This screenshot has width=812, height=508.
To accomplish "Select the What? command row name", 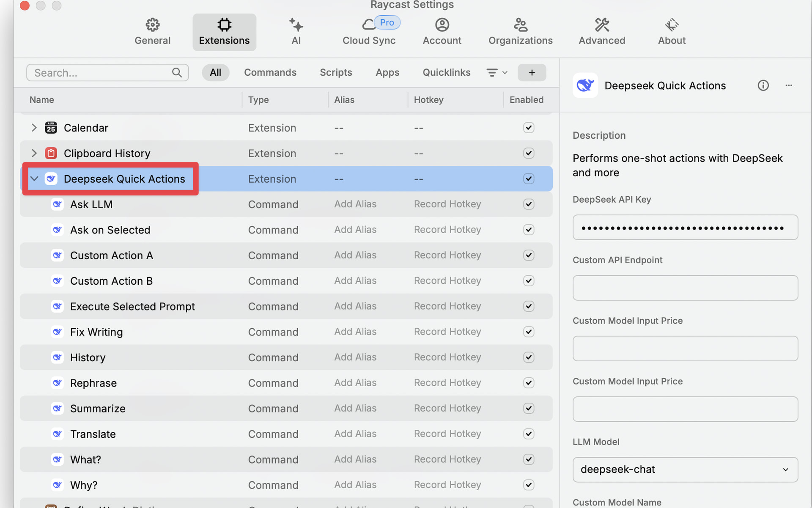I will pos(85,459).
